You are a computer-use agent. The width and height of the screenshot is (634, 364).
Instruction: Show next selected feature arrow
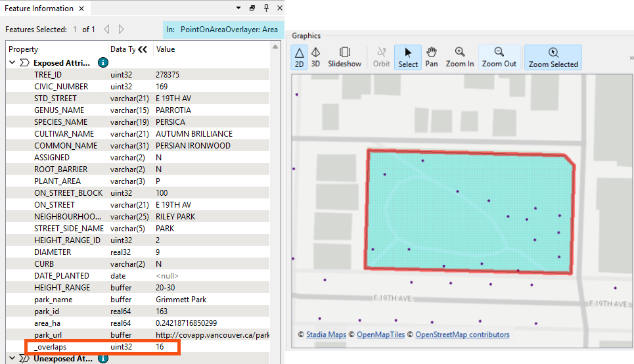pos(121,29)
